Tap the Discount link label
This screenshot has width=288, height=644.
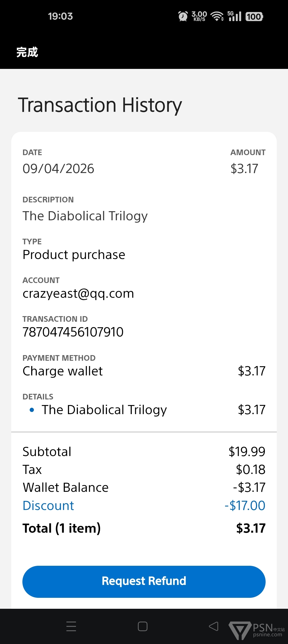click(x=48, y=506)
